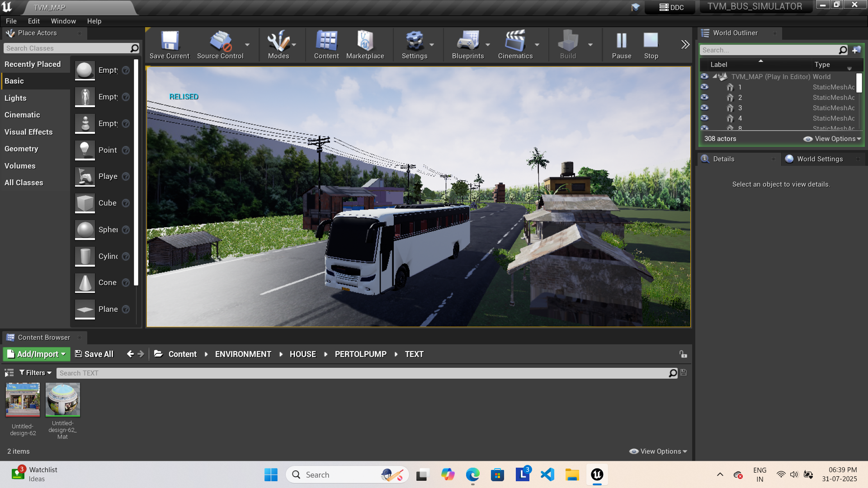Open Source Control options
This screenshot has height=488, width=868.
[220, 45]
